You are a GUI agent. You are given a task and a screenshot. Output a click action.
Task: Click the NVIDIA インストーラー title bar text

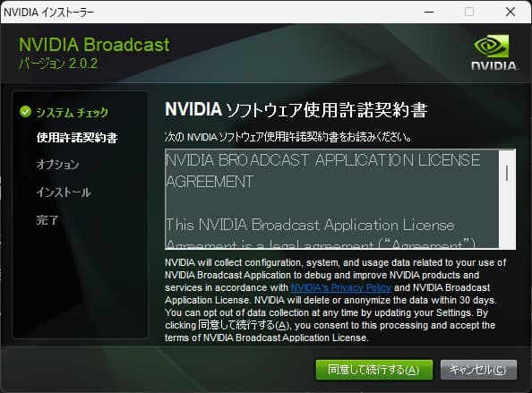point(48,13)
